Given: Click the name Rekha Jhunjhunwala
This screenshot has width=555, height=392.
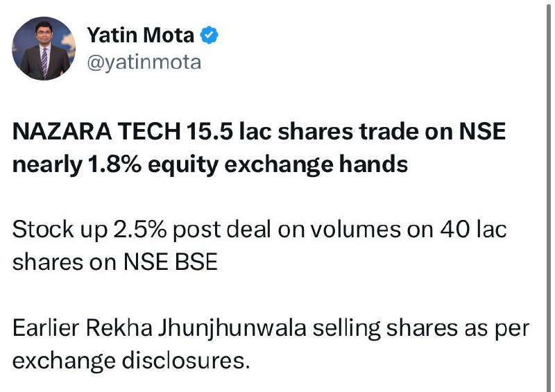Looking at the screenshot, I should point(196,329).
